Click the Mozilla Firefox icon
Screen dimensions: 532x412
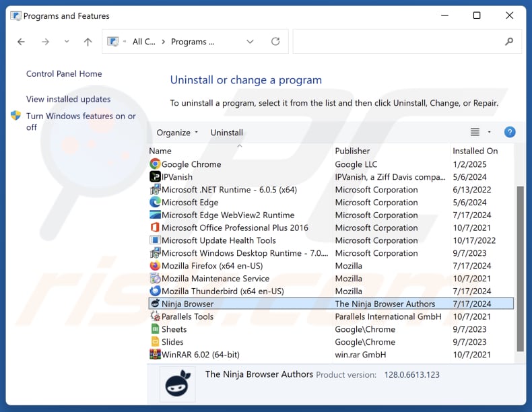[155, 265]
